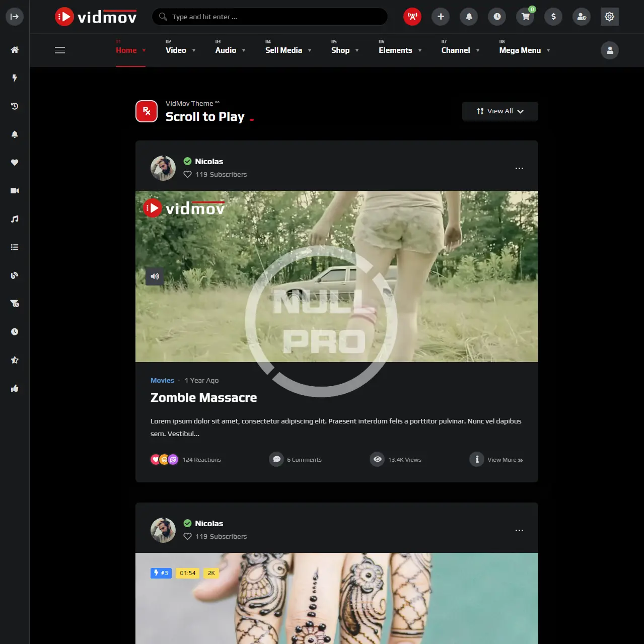Viewport: 644px width, 644px height.
Task: Open the watch later clock icon in header
Action: click(x=497, y=17)
